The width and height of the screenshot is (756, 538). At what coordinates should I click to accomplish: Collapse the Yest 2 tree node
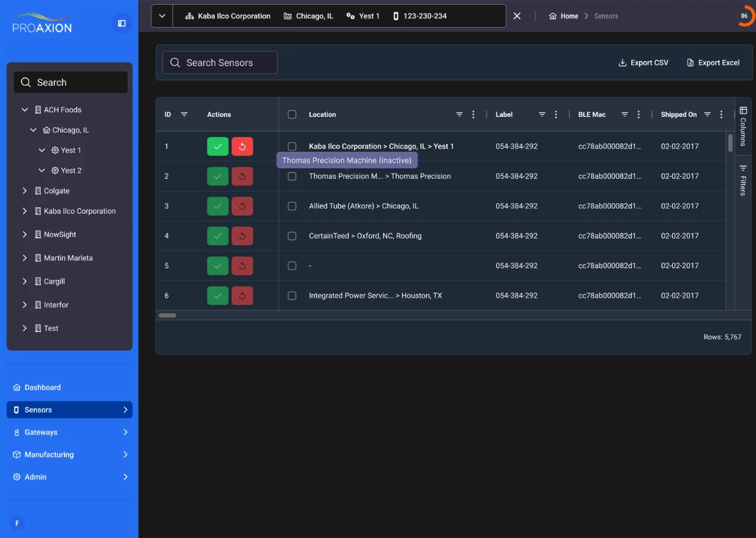click(x=41, y=171)
